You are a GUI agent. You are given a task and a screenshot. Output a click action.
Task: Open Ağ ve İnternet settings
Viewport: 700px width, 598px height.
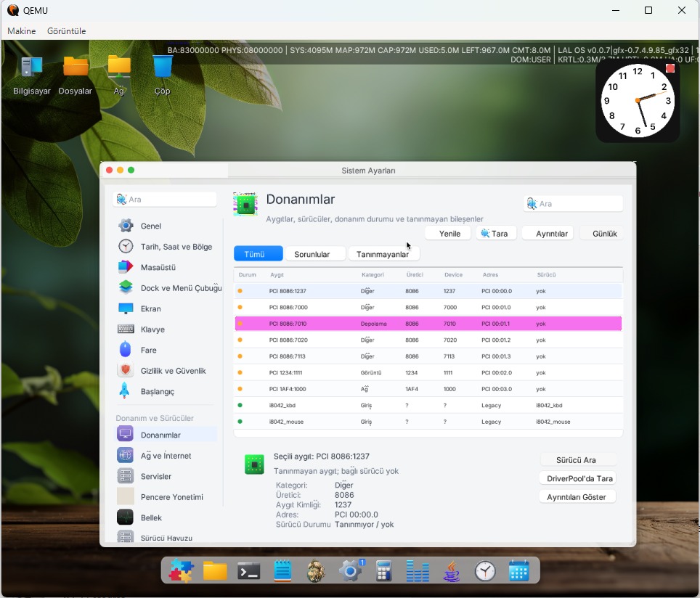pyautogui.click(x=166, y=456)
